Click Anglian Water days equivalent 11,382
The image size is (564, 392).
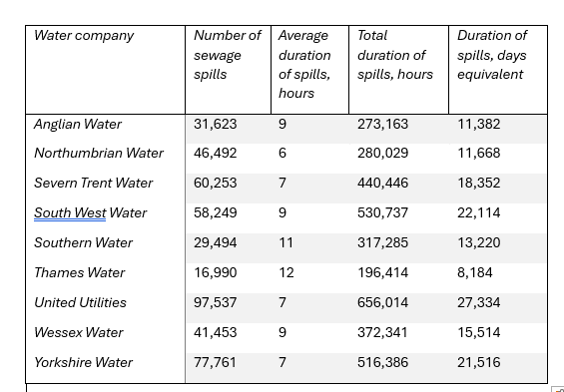point(479,124)
